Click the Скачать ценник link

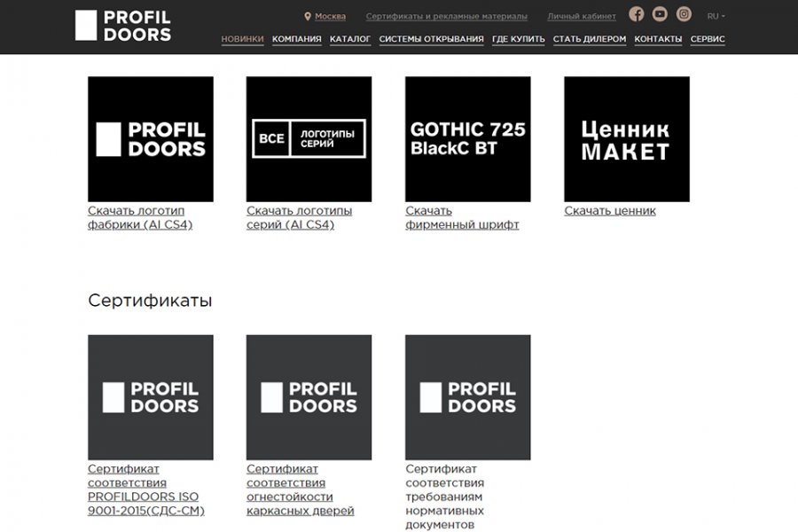(x=610, y=211)
